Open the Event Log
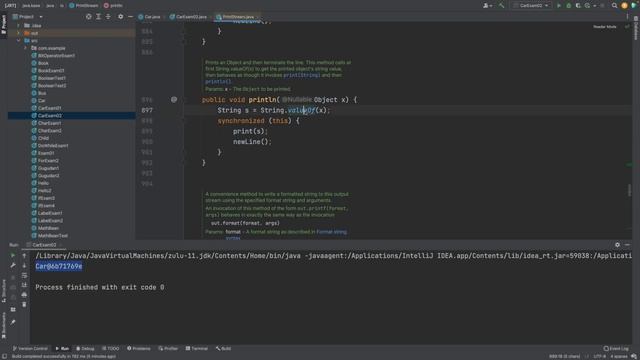 pos(616,349)
